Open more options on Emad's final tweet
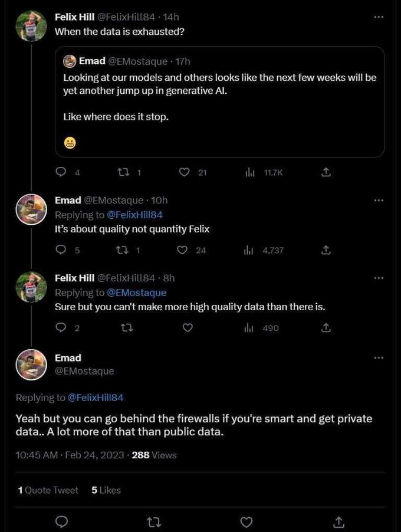The width and height of the screenshot is (401, 532). 379,358
